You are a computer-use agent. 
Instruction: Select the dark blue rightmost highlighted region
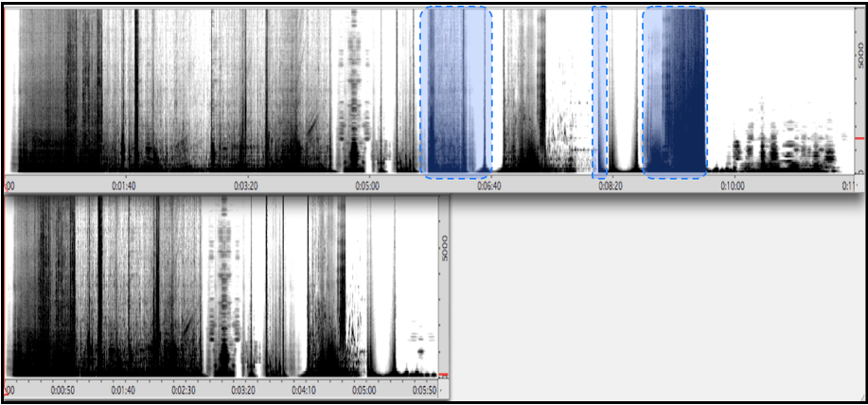tap(674, 92)
